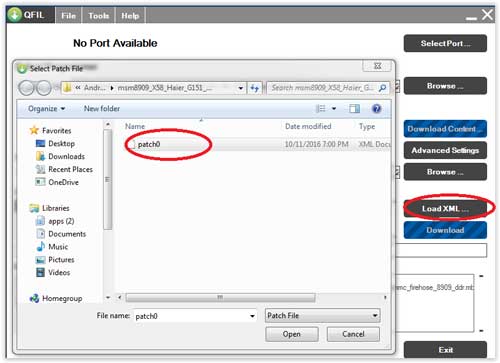Viewport: 500px width, 363px height.
Task: Click Download Content button
Action: (445, 129)
